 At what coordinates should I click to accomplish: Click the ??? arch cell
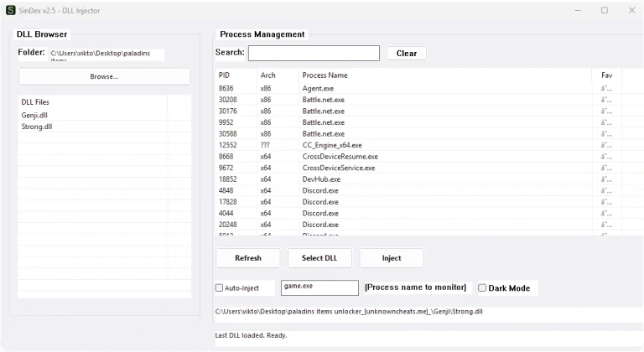coord(265,145)
